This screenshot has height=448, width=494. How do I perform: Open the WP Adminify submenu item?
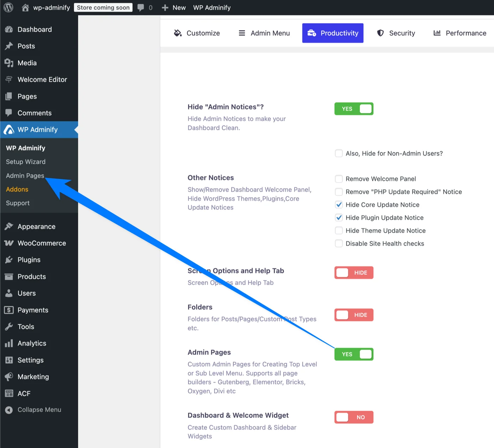coord(26,148)
